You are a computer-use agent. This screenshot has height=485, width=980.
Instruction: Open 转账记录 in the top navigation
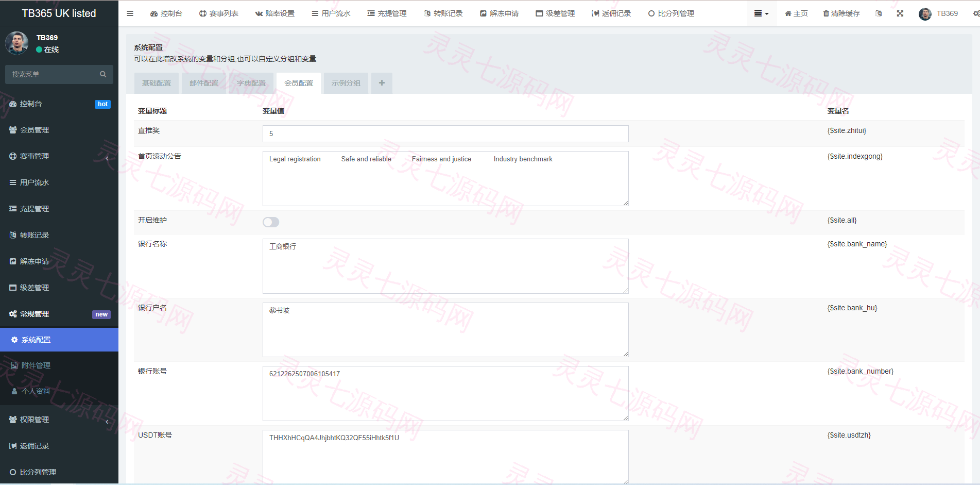443,13
